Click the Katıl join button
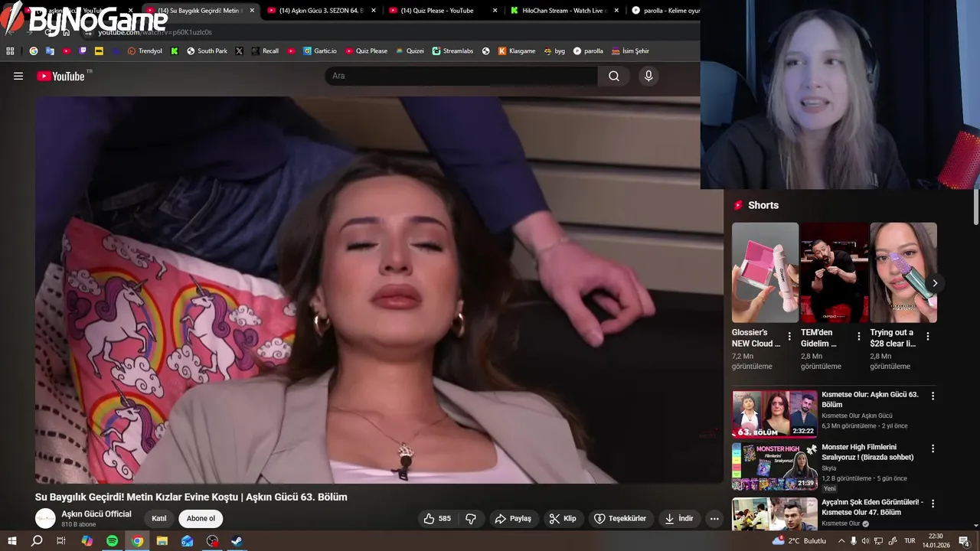Image resolution: width=980 pixels, height=551 pixels. (159, 519)
